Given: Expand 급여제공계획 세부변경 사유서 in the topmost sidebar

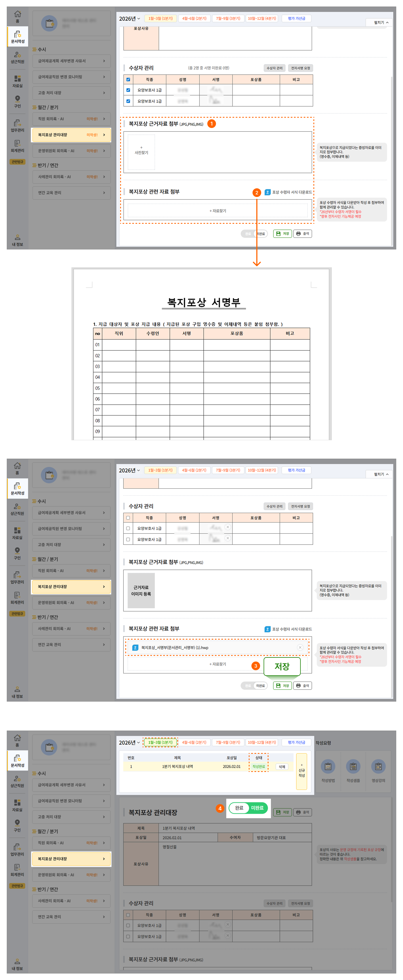Looking at the screenshot, I should (x=71, y=61).
